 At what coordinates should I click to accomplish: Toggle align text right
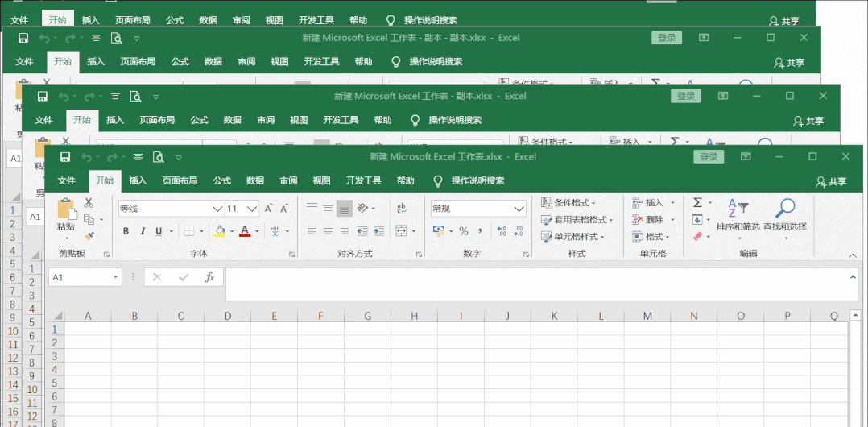[345, 231]
